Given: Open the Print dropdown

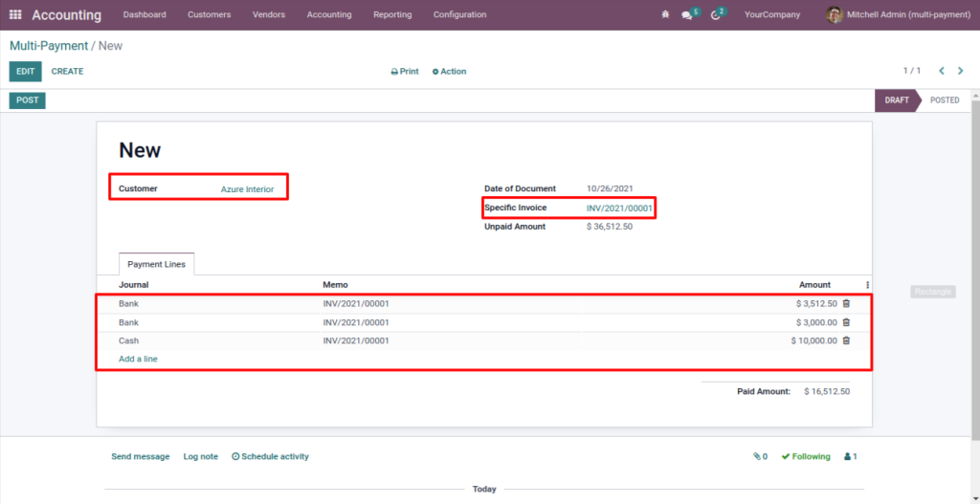Looking at the screenshot, I should [405, 71].
